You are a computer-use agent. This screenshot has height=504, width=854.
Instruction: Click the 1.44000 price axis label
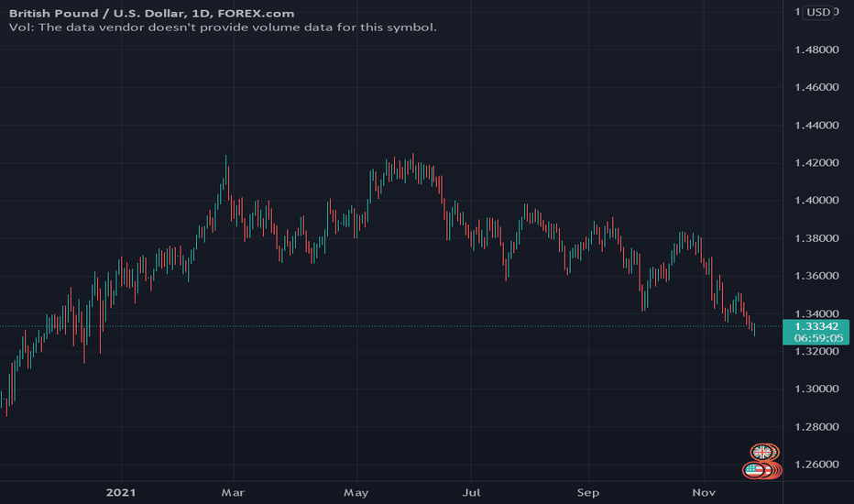tap(816, 126)
